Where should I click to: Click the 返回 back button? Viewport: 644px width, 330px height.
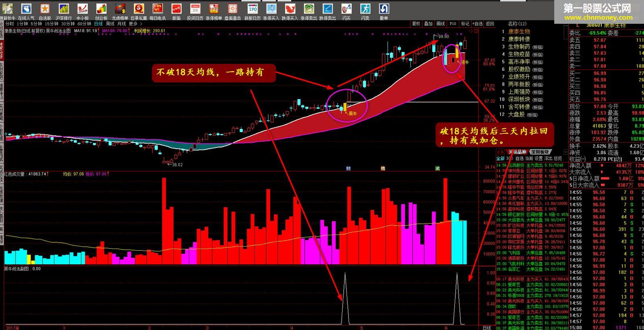pyautogui.click(x=490, y=24)
